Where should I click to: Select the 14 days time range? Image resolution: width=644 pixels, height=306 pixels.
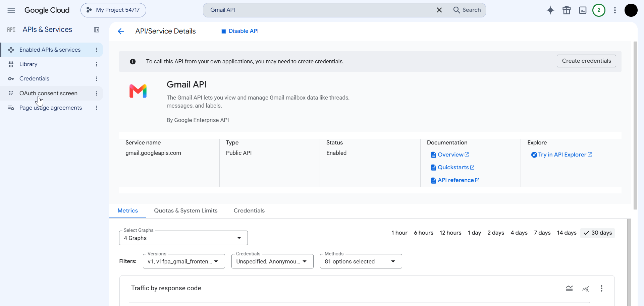pos(567,233)
